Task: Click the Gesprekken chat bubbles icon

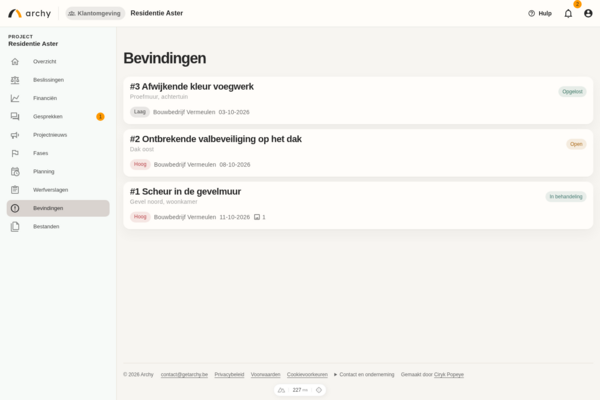Action: [15, 116]
